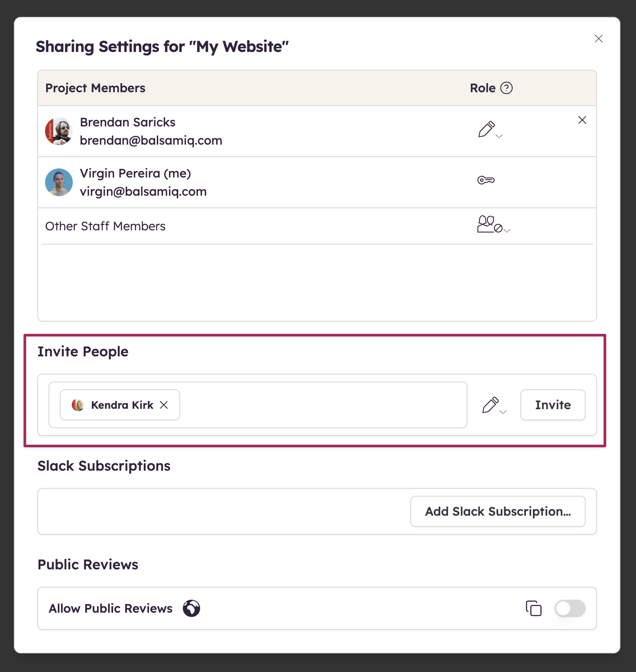Click the Role help question mark icon
Viewport: 636px width, 672px height.
pos(506,88)
